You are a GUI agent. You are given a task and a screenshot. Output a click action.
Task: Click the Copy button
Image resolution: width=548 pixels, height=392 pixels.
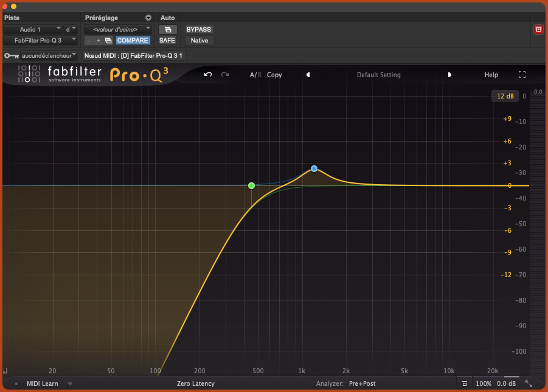click(274, 75)
